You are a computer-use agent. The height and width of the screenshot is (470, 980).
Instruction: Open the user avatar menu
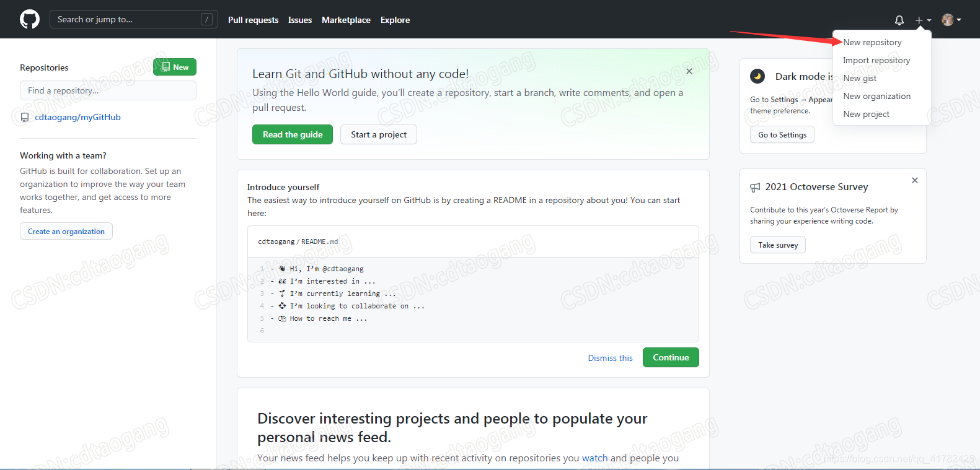(x=951, y=20)
